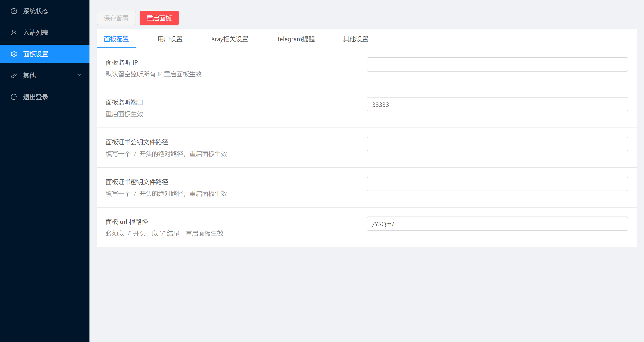Go to 入站列表 in the sidebar

pos(36,32)
